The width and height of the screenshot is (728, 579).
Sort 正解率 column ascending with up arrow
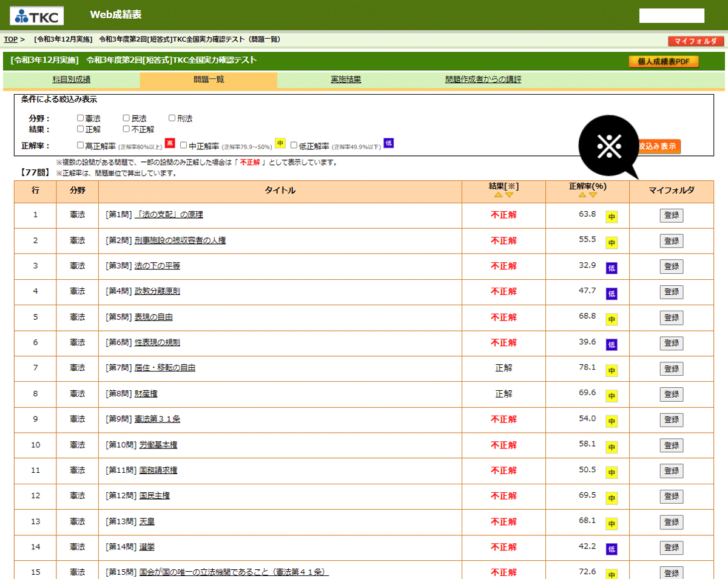click(582, 195)
